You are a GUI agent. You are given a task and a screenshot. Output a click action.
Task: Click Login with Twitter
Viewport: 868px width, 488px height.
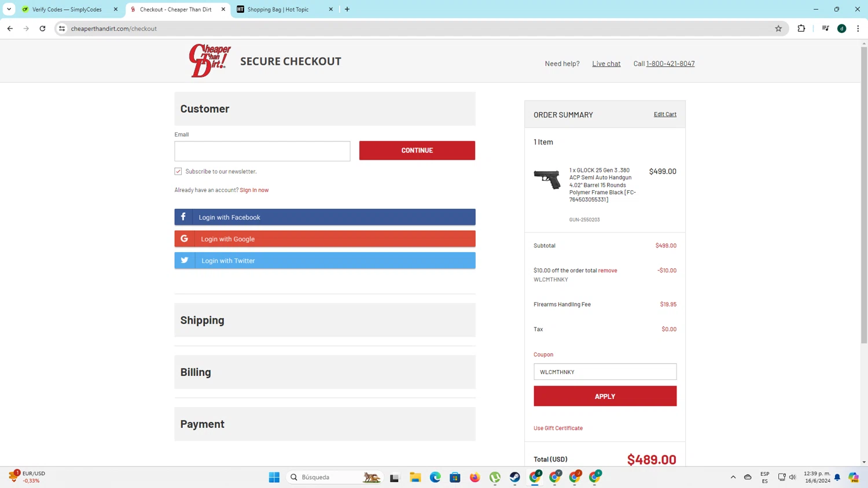(x=325, y=260)
